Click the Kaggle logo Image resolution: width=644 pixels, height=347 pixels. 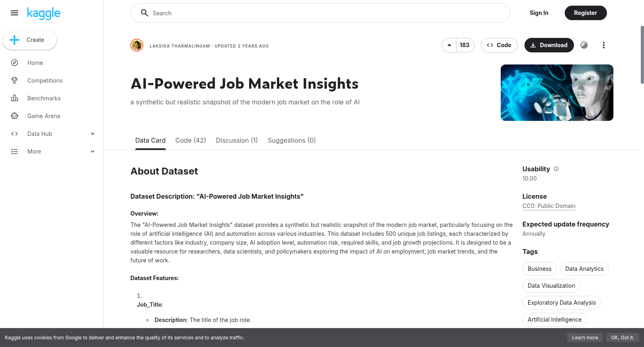coord(43,13)
